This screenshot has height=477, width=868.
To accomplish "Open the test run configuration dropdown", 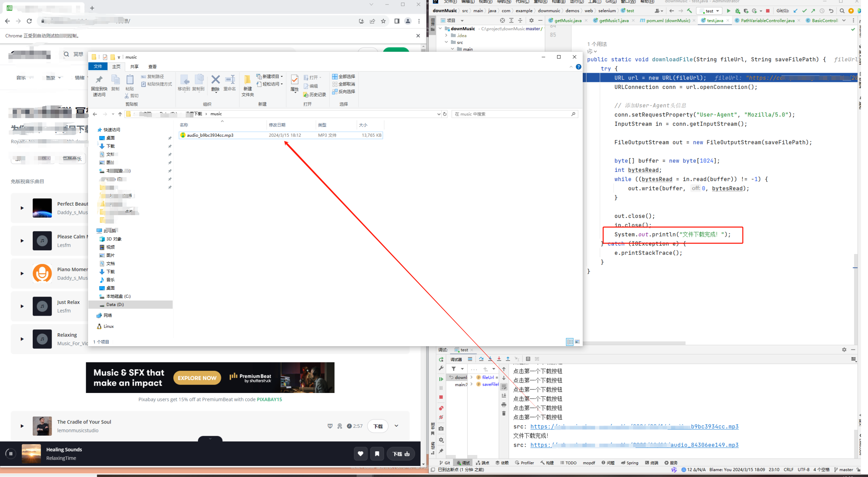I will [x=709, y=11].
